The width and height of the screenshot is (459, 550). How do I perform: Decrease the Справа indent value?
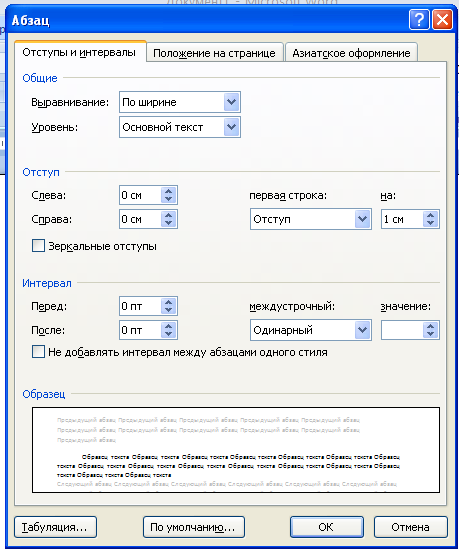(168, 223)
